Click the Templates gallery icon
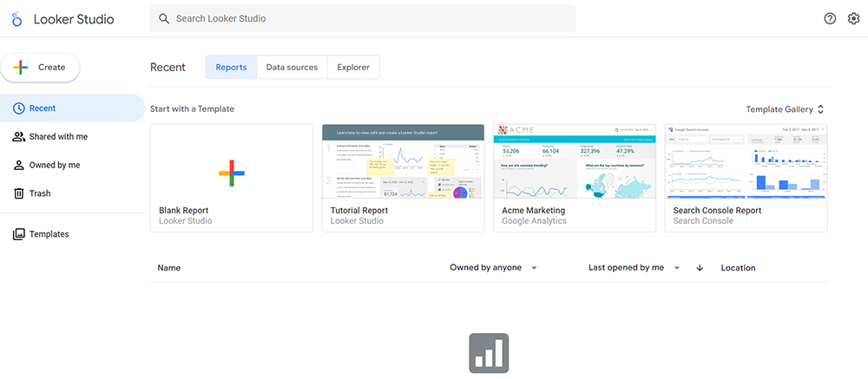This screenshot has width=868, height=379. coord(19,234)
